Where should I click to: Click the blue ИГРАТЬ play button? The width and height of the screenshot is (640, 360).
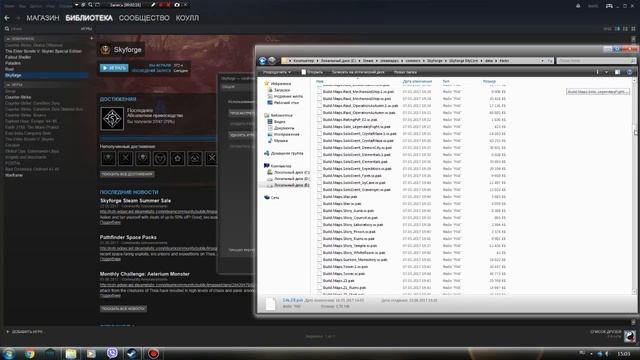[x=114, y=68]
